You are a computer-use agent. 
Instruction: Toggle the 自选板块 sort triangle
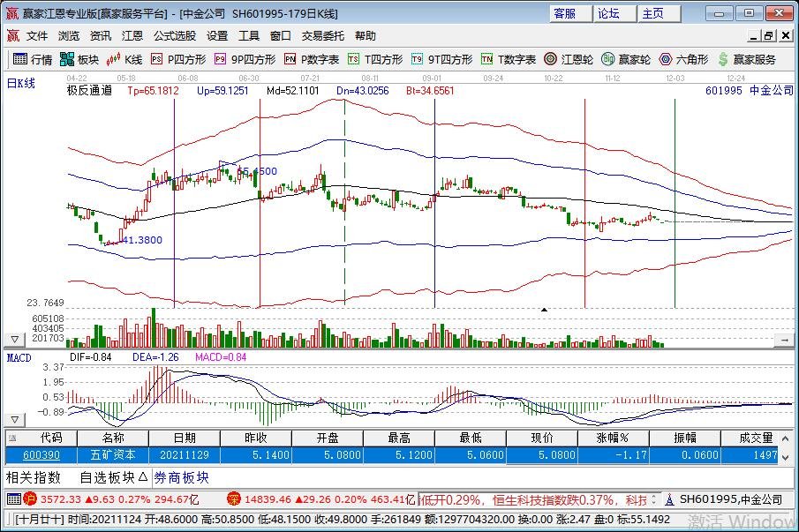(143, 476)
